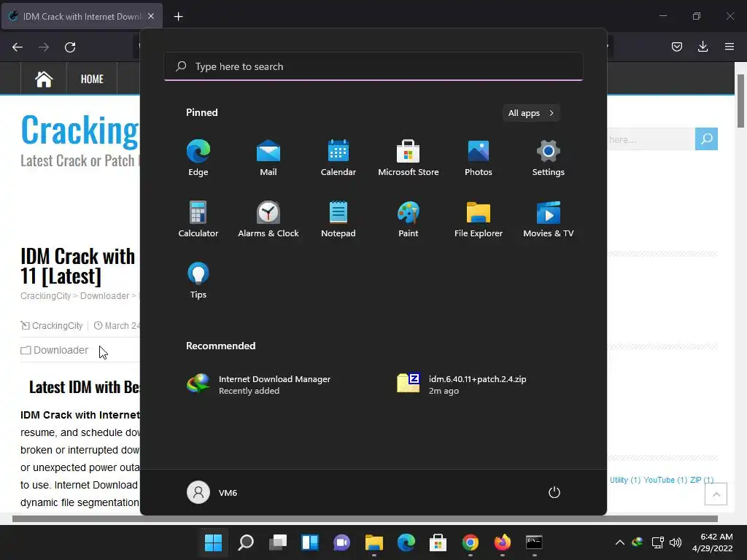
Task: Close the IDM Crack browser tab
Action: [x=151, y=16]
